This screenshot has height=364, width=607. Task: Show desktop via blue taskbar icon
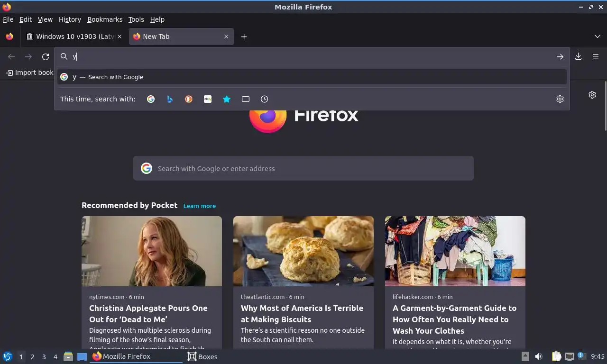click(82, 356)
